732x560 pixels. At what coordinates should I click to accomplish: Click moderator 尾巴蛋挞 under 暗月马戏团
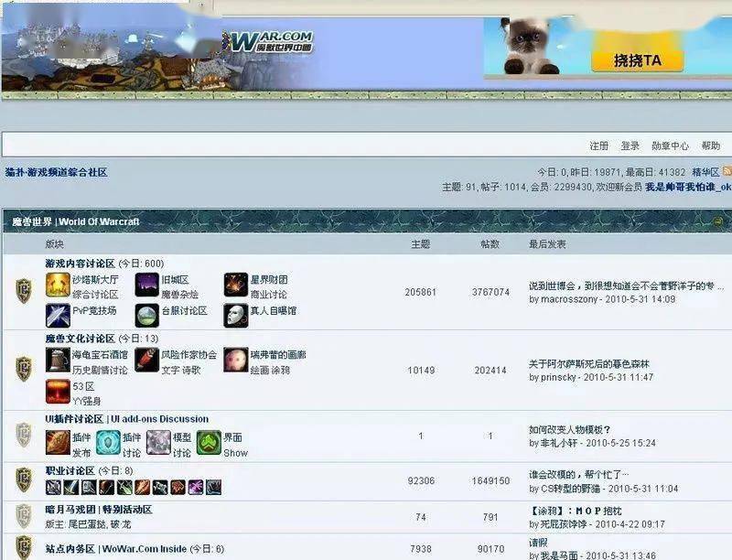click(x=87, y=524)
